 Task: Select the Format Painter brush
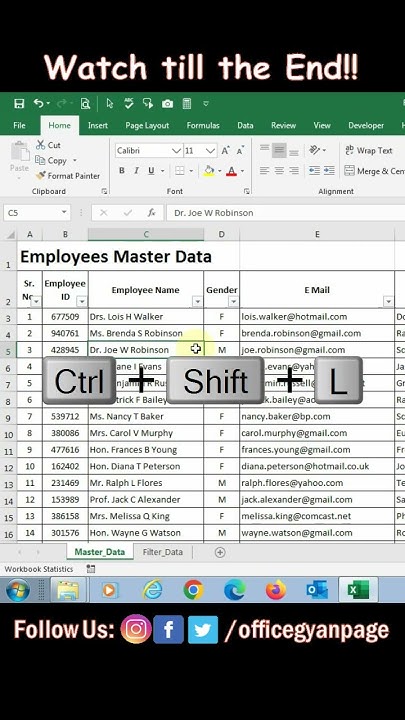tap(68, 176)
